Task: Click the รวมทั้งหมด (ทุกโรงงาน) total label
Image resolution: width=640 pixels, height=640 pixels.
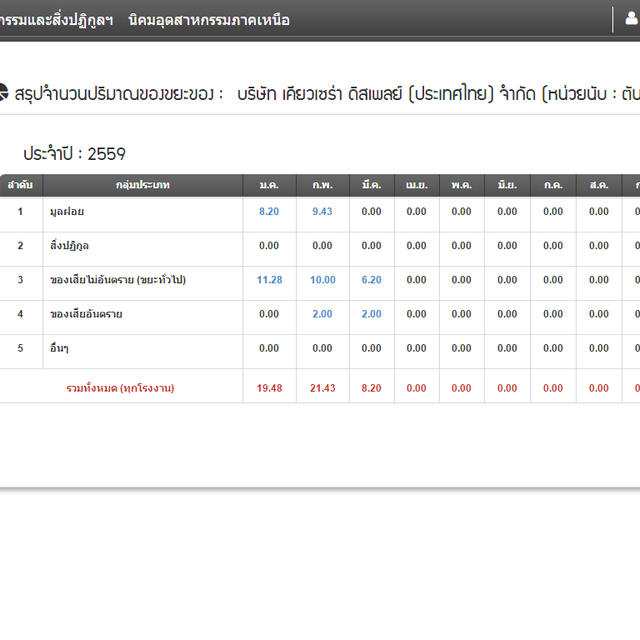Action: (x=120, y=388)
